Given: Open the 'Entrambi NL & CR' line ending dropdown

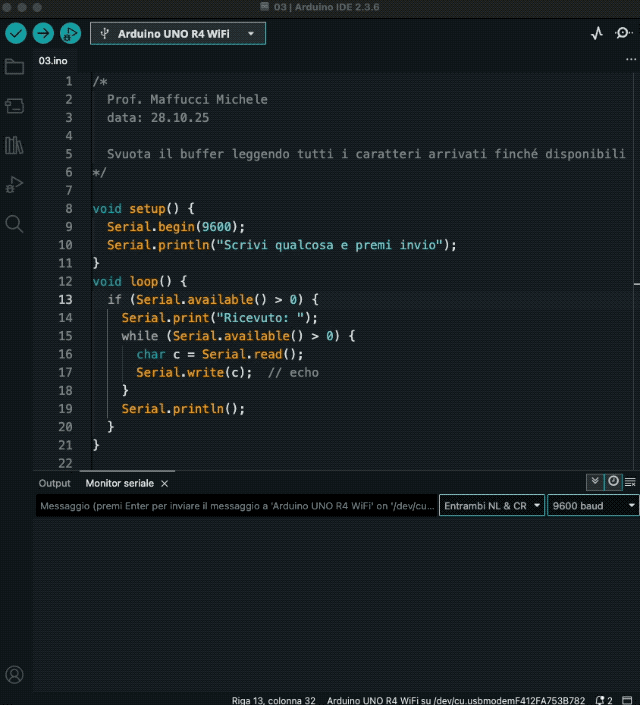Looking at the screenshot, I should [491, 506].
